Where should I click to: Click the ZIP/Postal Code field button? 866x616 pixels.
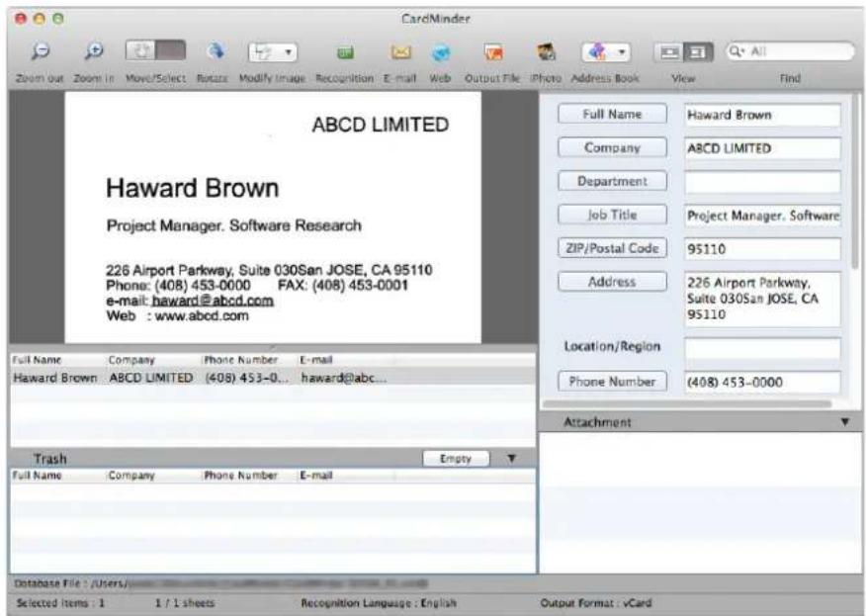coord(612,248)
